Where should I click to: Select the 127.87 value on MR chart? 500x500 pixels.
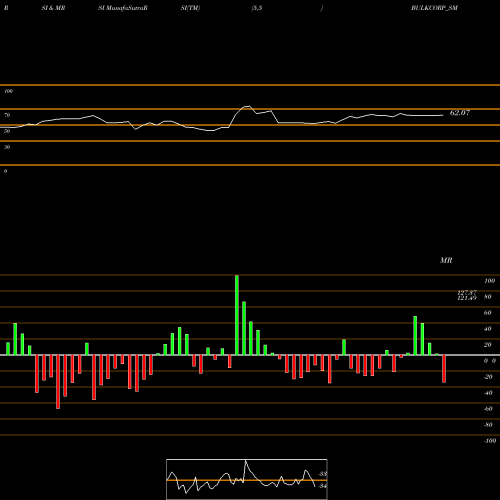click(x=467, y=292)
